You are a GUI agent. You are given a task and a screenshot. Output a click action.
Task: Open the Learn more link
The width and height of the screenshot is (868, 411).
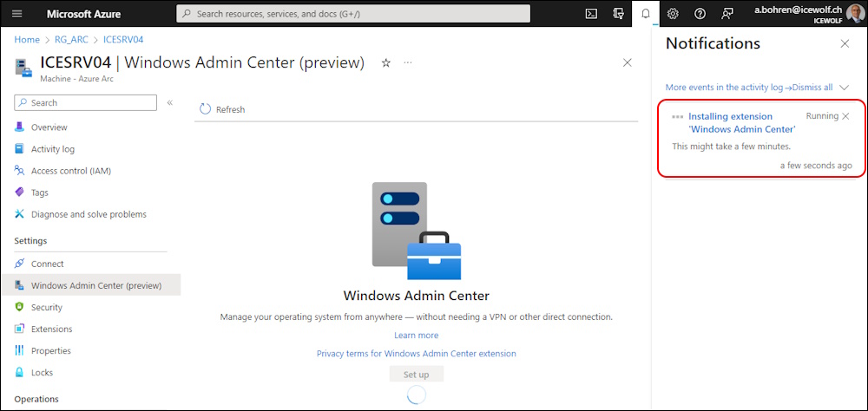417,336
